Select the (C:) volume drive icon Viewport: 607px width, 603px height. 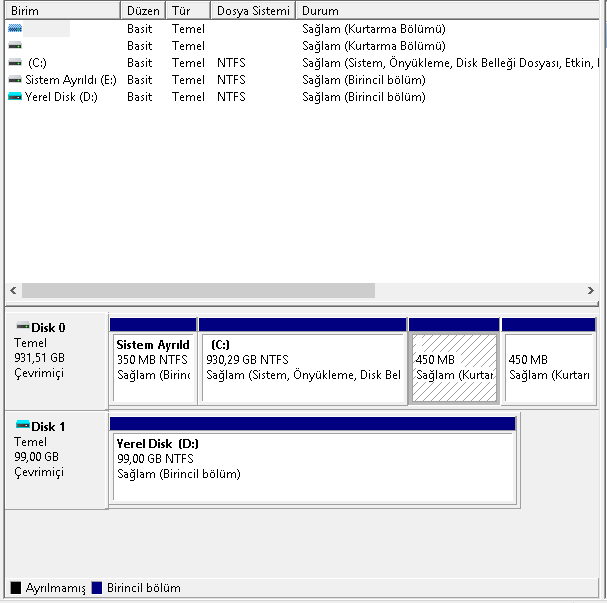click(x=15, y=63)
